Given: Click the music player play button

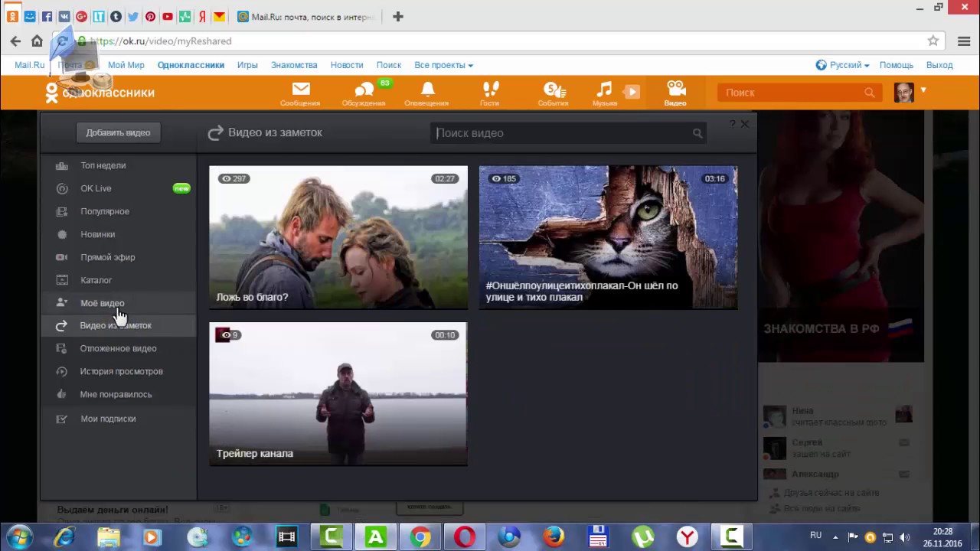Looking at the screenshot, I should pos(632,93).
